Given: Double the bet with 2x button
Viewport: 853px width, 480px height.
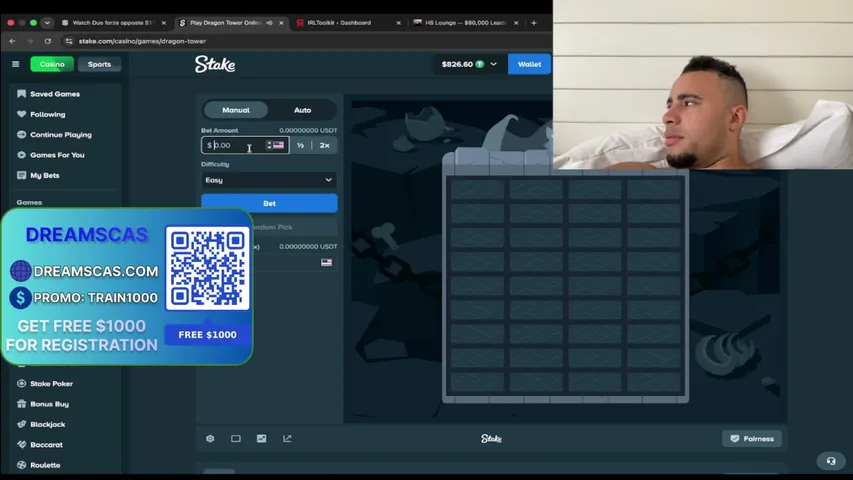Looking at the screenshot, I should click(324, 145).
